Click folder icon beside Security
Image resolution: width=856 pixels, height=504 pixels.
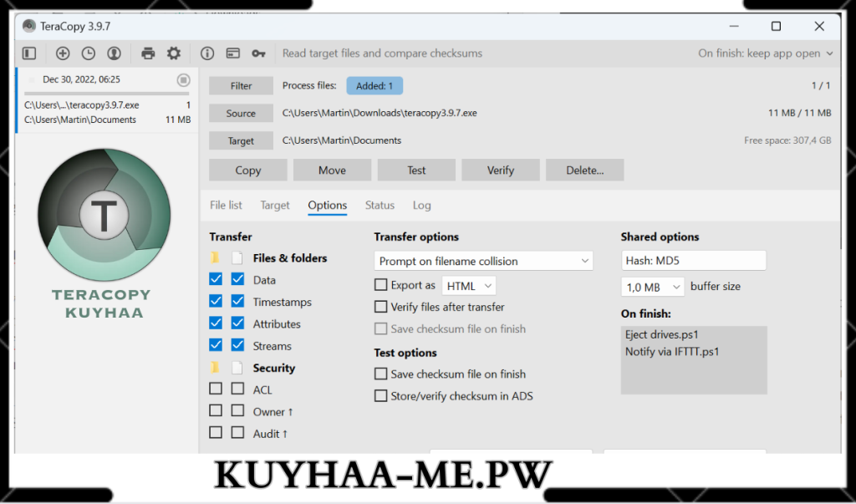tap(216, 368)
